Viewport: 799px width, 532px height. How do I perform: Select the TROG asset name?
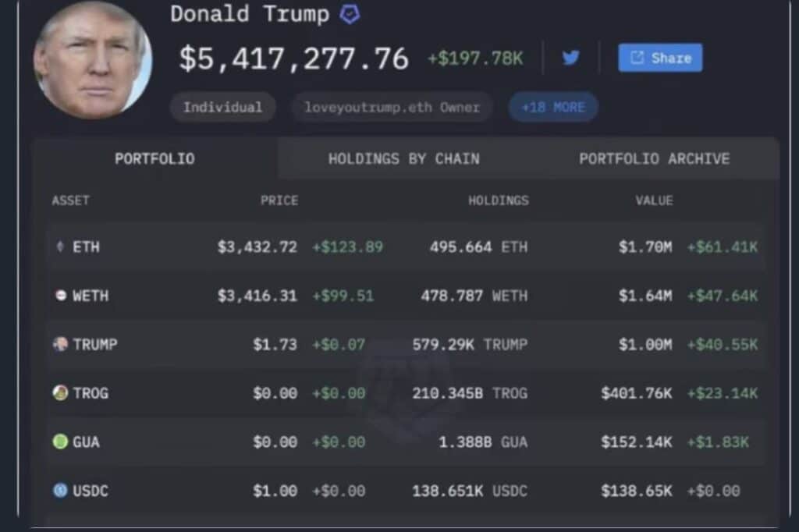tap(91, 393)
